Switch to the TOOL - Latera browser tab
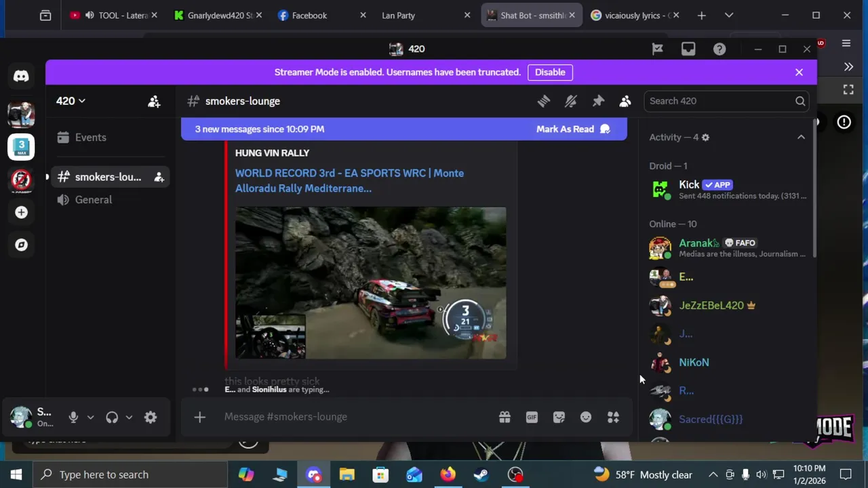Image resolution: width=868 pixels, height=488 pixels. point(113,15)
